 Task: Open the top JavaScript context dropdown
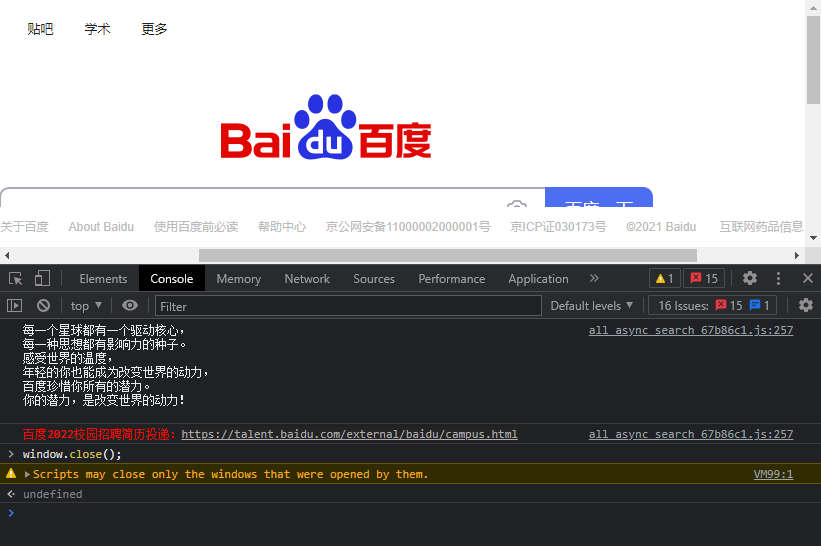point(86,306)
